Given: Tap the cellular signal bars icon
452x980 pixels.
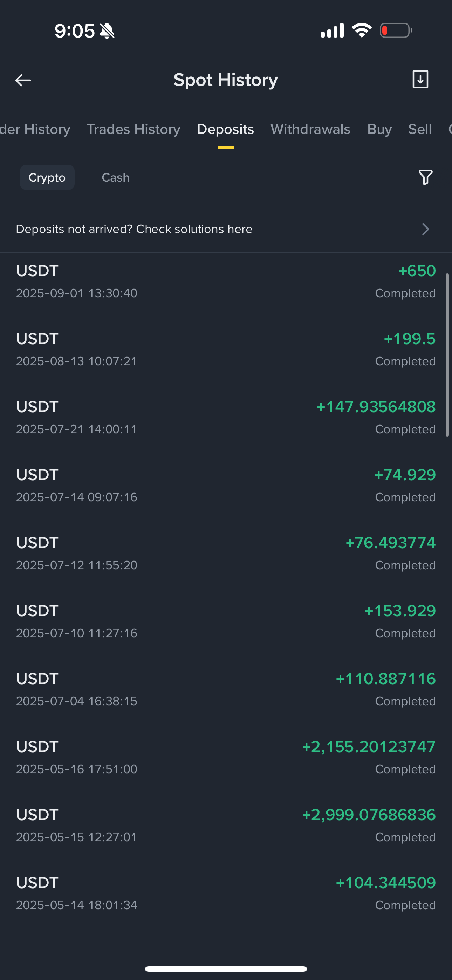Looking at the screenshot, I should click(332, 30).
